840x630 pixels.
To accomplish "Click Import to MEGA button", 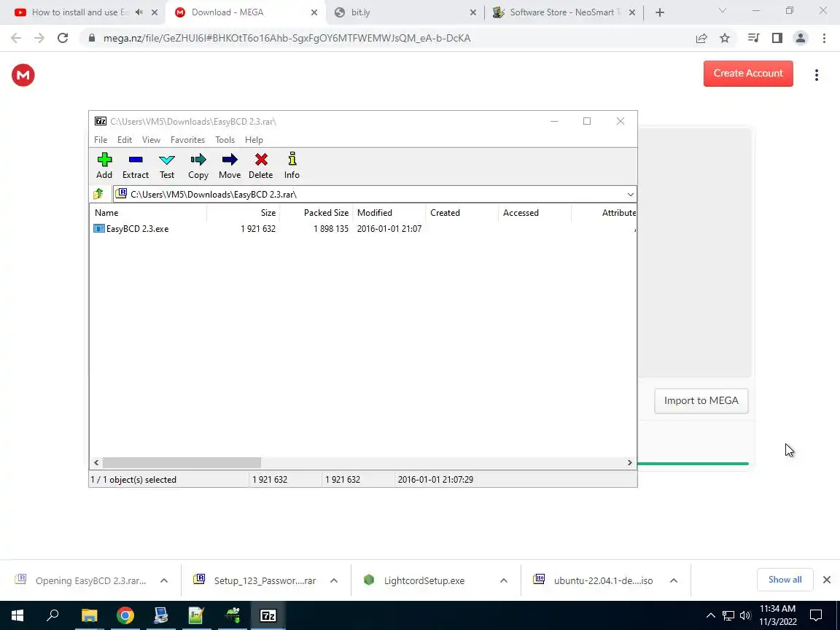I will 701,401.
